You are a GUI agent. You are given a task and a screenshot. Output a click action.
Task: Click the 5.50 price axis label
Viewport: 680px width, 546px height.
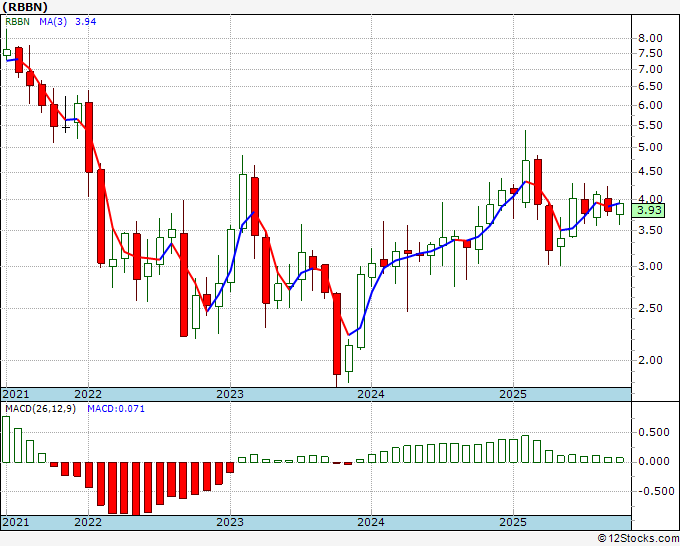click(x=650, y=125)
